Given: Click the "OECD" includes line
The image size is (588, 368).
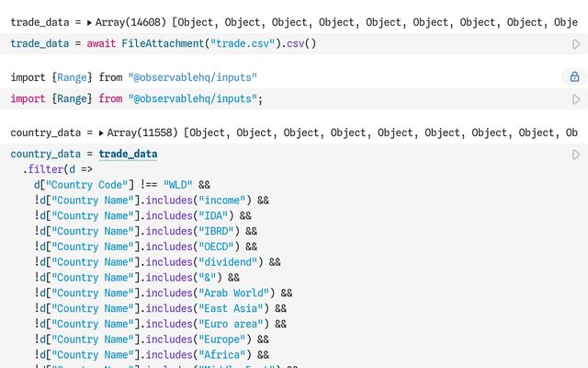Looking at the screenshot, I should pos(147,247).
